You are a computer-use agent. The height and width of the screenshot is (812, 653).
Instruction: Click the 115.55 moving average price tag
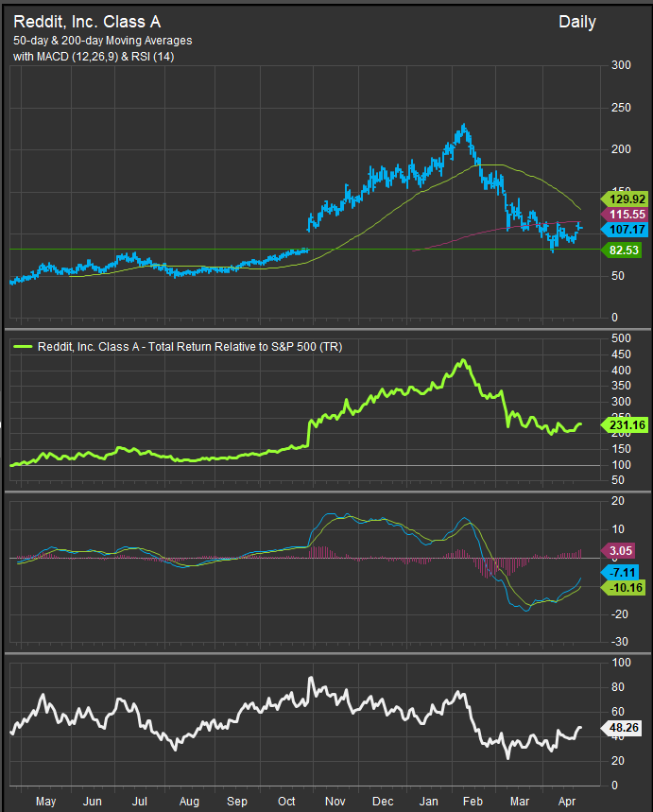coord(624,215)
